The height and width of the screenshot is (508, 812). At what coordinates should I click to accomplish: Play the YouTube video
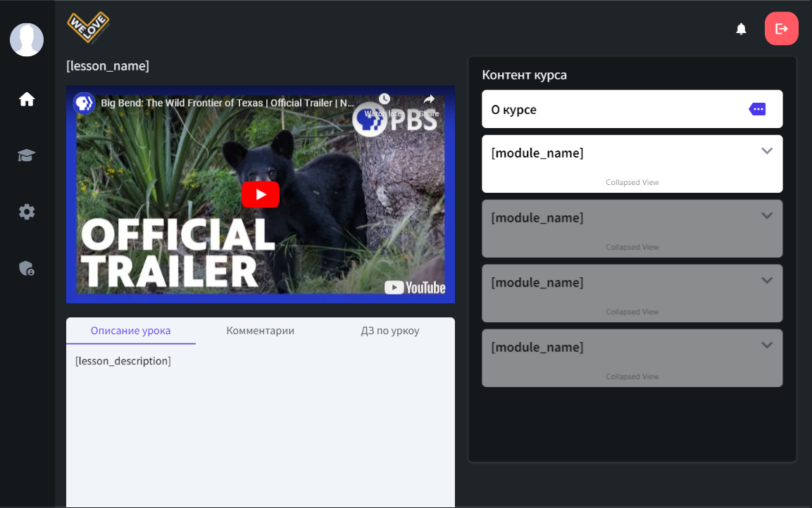point(261,194)
